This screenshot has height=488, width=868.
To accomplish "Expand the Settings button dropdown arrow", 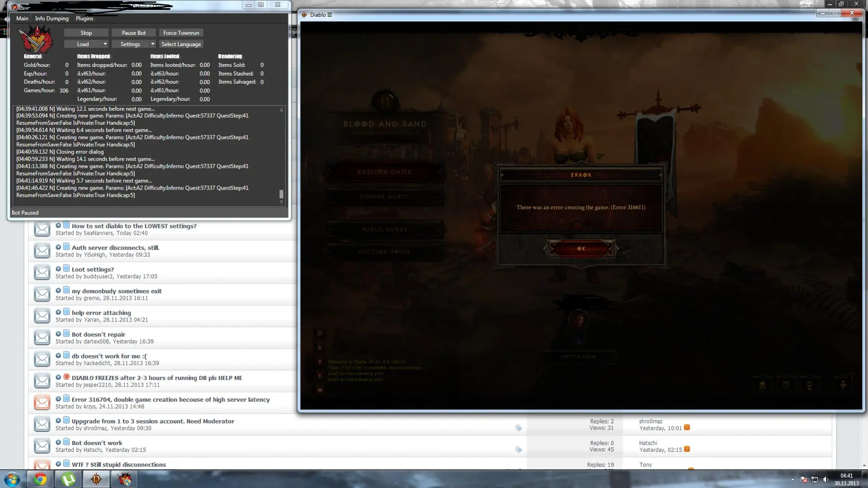I will (153, 44).
